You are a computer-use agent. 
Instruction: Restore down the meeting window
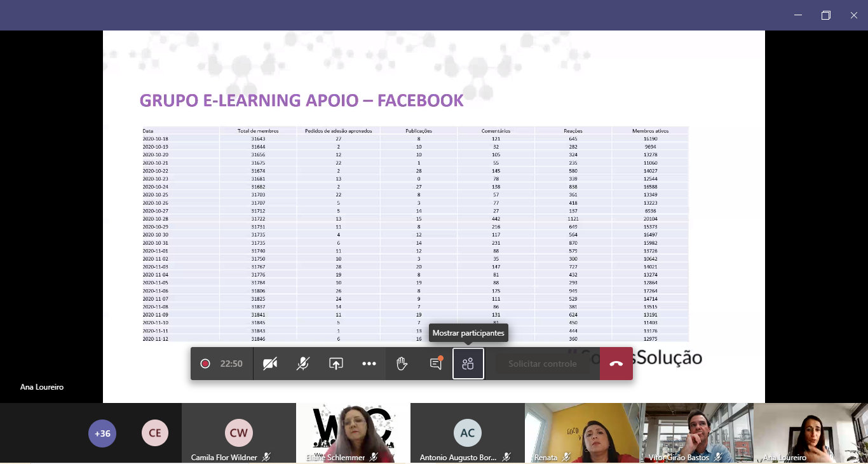(826, 15)
